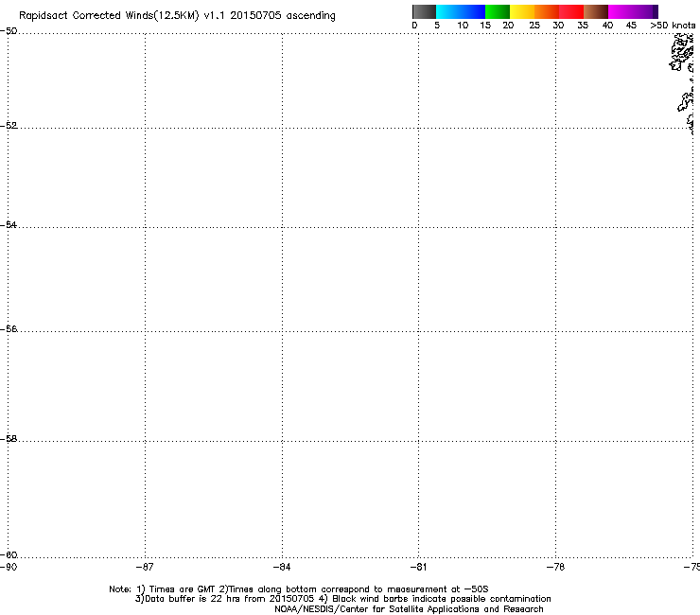Click the '>50 knots' color bar label
This screenshot has width=700, height=615.
pyautogui.click(x=673, y=26)
